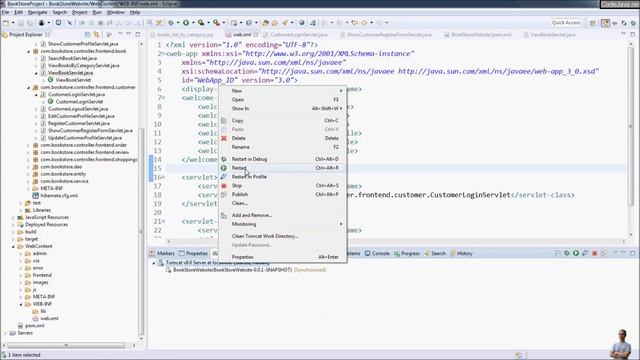Choose Add and Remove... menu entry
The image size is (640, 360).
tap(283, 215)
